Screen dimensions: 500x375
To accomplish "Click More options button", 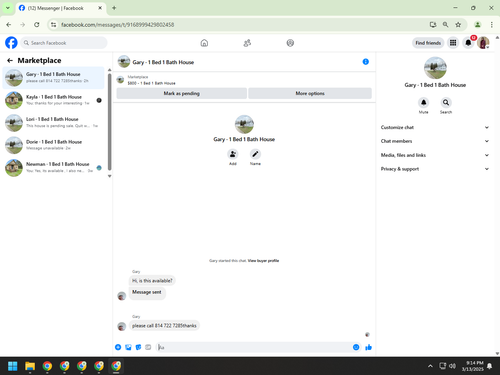I will [310, 93].
